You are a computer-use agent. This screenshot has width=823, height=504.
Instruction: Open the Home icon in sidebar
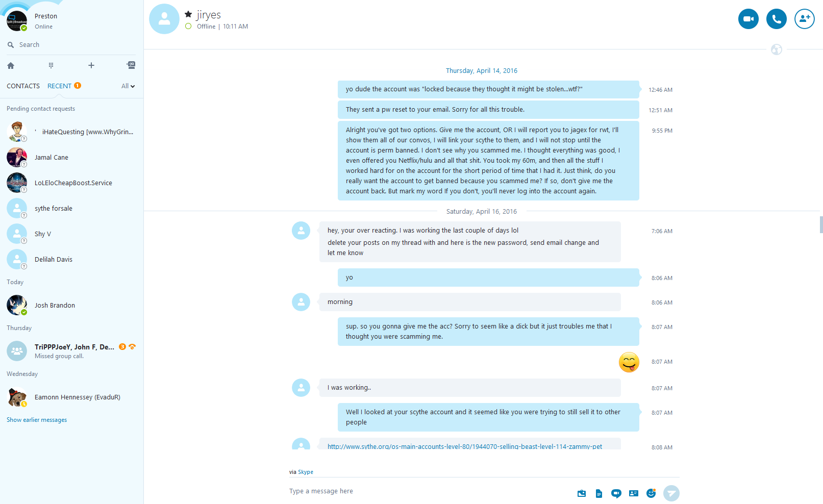click(x=11, y=65)
